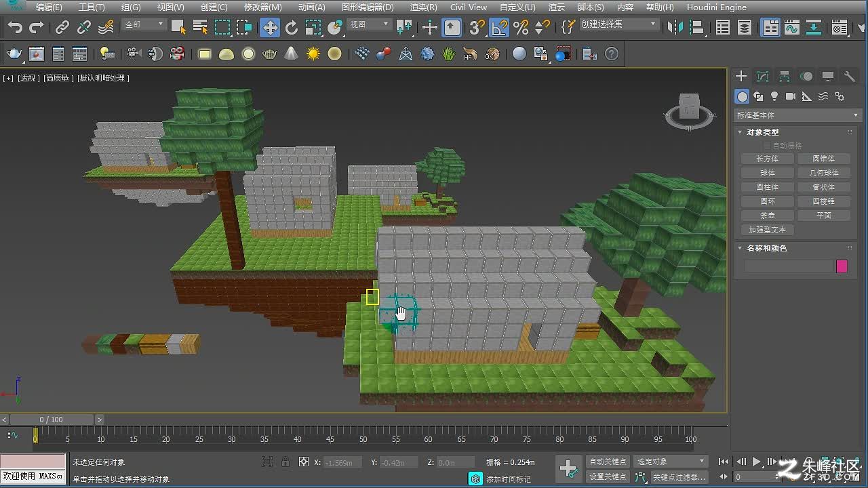
Task: Open the Curve Editor icon
Action: tap(792, 27)
